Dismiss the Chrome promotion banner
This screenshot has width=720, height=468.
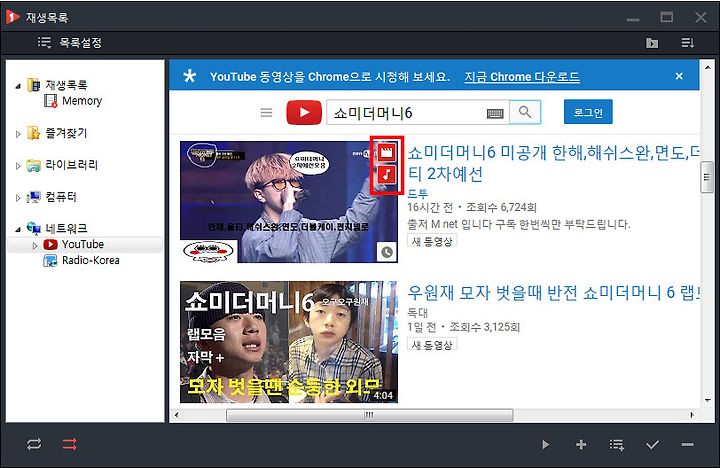679,76
